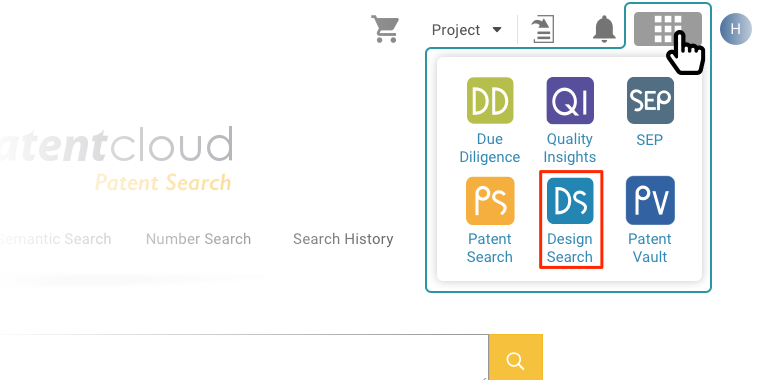Image resolution: width=758 pixels, height=380 pixels.
Task: Focus the patent search input field
Action: click(x=244, y=357)
